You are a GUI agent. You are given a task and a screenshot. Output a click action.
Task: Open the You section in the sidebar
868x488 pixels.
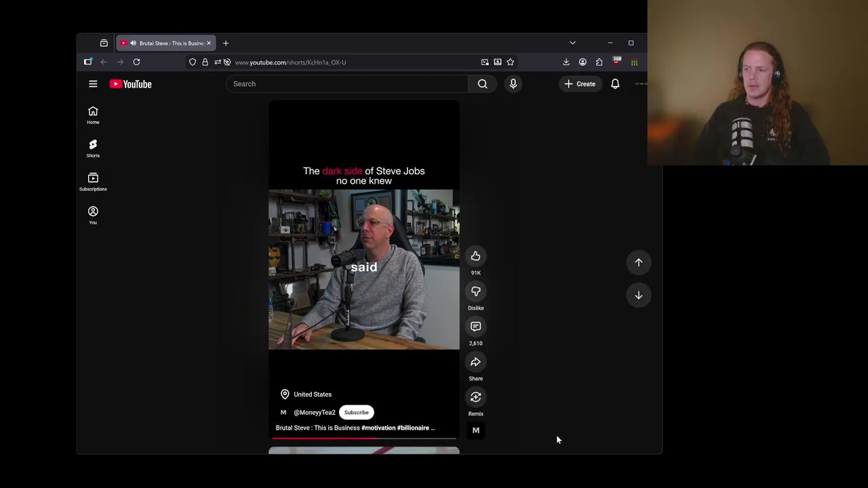click(93, 215)
